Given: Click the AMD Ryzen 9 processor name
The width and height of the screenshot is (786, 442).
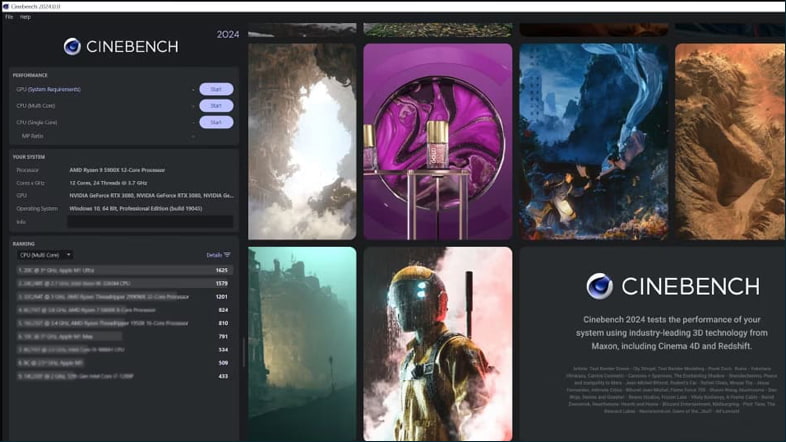Looking at the screenshot, I should click(117, 170).
